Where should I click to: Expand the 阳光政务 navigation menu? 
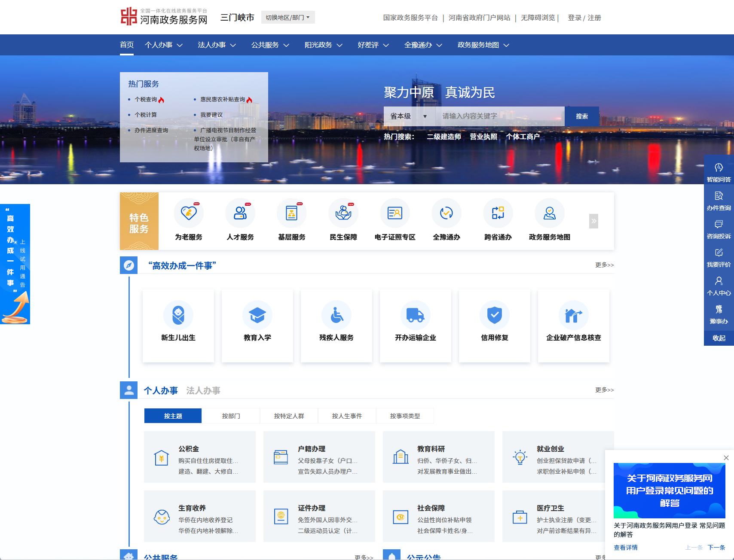click(x=324, y=45)
